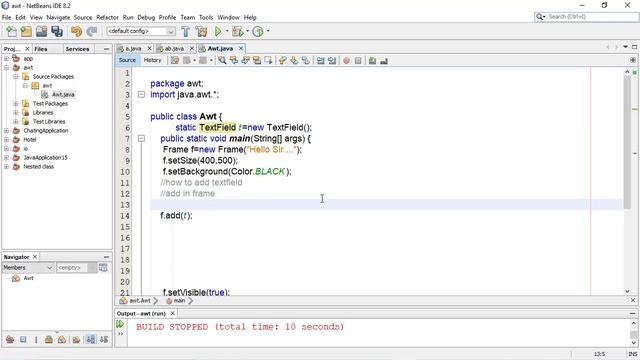Expand the Test Packages node
Viewport: 640px width, 360px height.
pyautogui.click(x=16, y=104)
